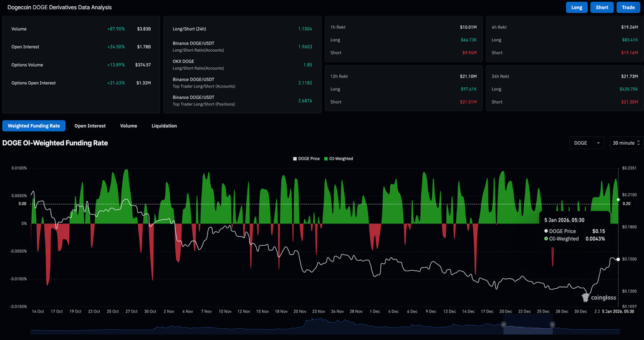644x340 pixels.
Task: Click the green OI-Weighted legend swatch
Action: coord(326,159)
